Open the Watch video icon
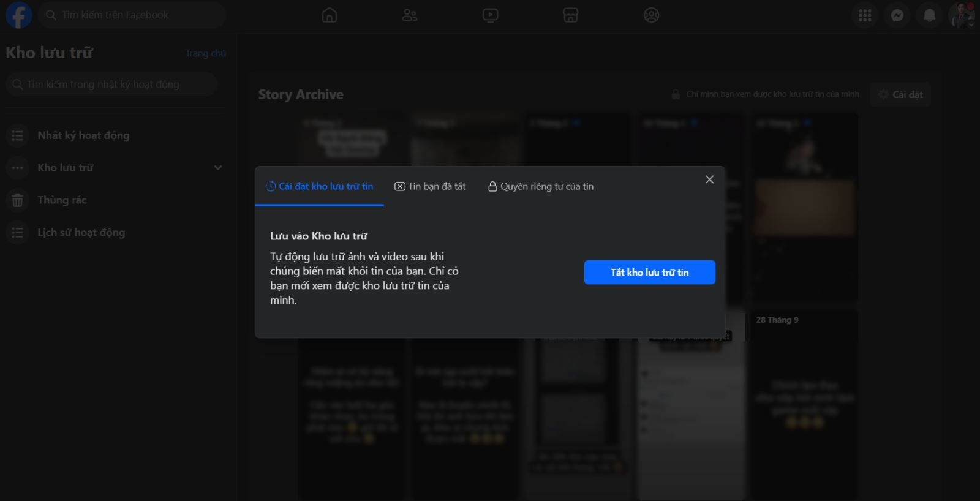The width and height of the screenshot is (980, 501). click(491, 15)
